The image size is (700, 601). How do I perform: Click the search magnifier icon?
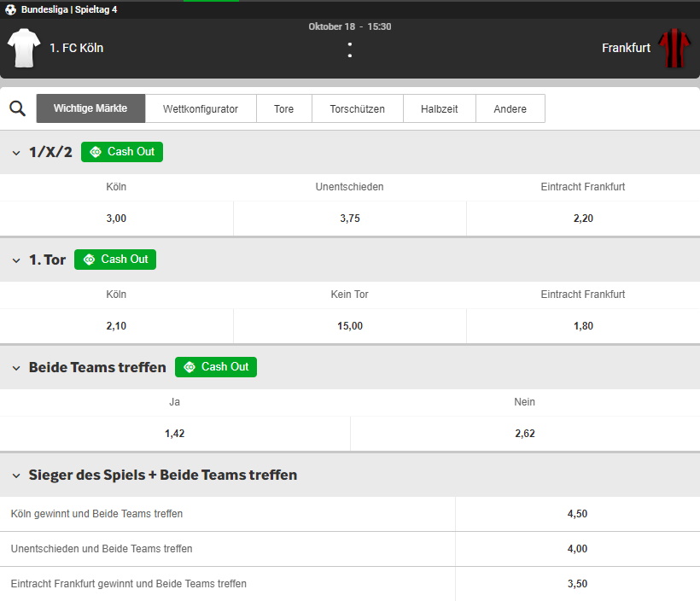tap(17, 108)
